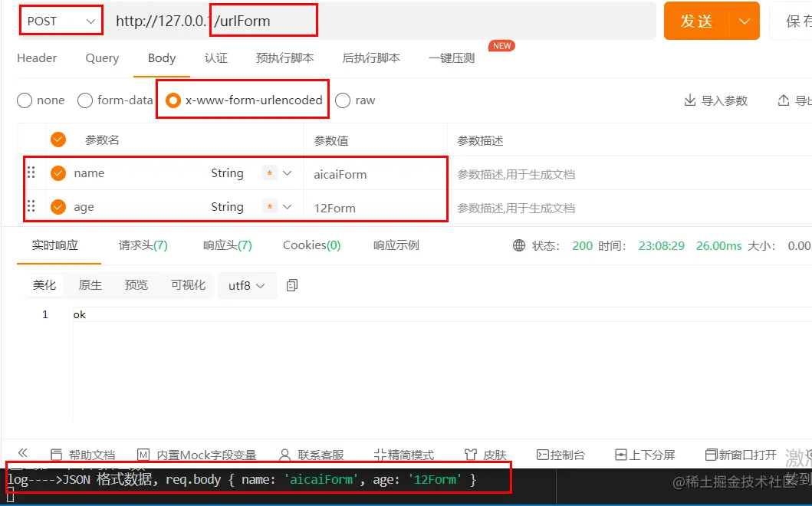This screenshot has height=506, width=812.
Task: Select the 可视化 view mode
Action: 189,285
